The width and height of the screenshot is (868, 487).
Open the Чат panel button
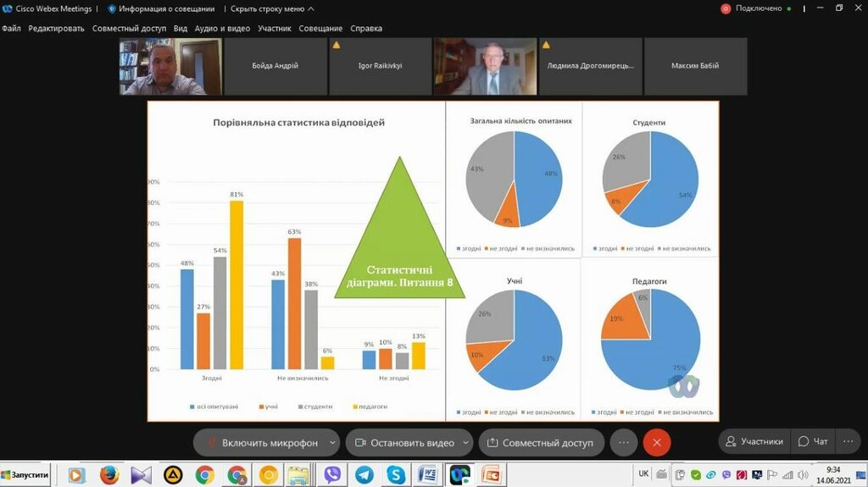(x=813, y=441)
